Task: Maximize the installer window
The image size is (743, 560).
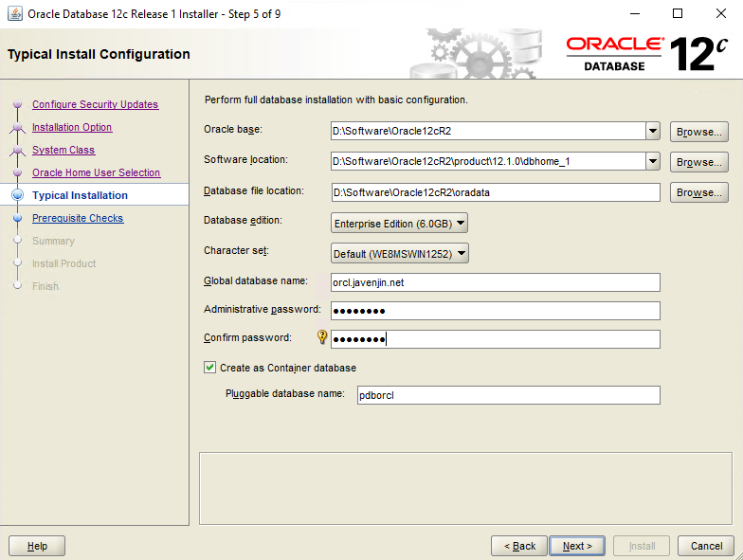Action: point(678,13)
